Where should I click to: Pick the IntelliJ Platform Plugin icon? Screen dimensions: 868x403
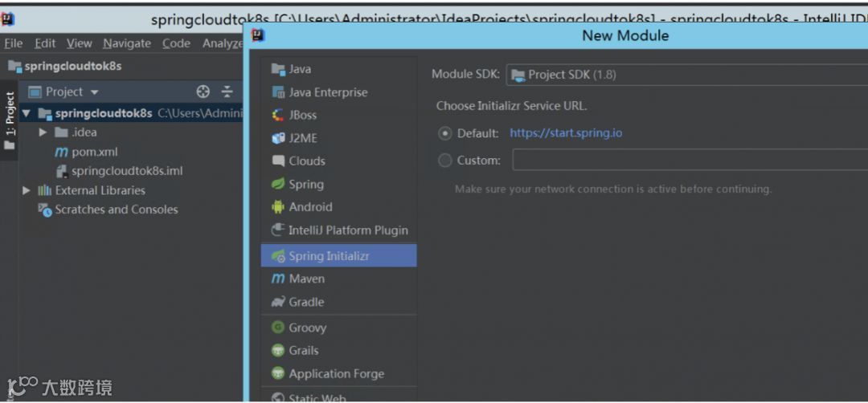[x=277, y=230]
